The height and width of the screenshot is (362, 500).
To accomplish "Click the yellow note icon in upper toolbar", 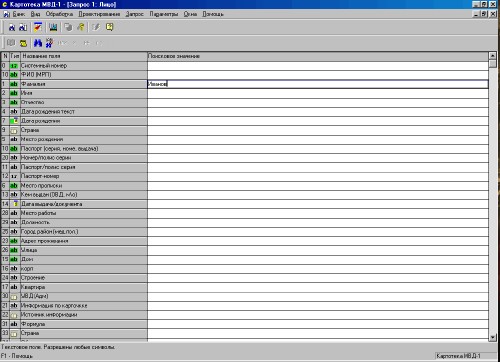I will point(109,27).
